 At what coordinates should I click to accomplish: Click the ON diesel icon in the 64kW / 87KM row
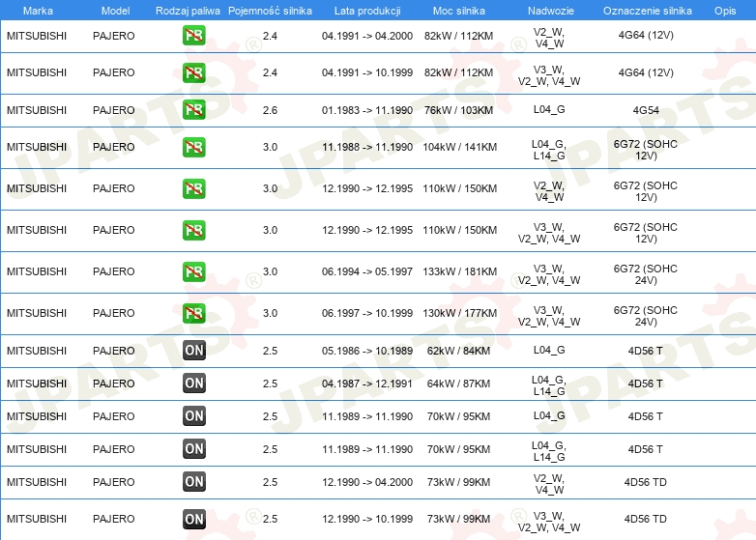coord(193,383)
